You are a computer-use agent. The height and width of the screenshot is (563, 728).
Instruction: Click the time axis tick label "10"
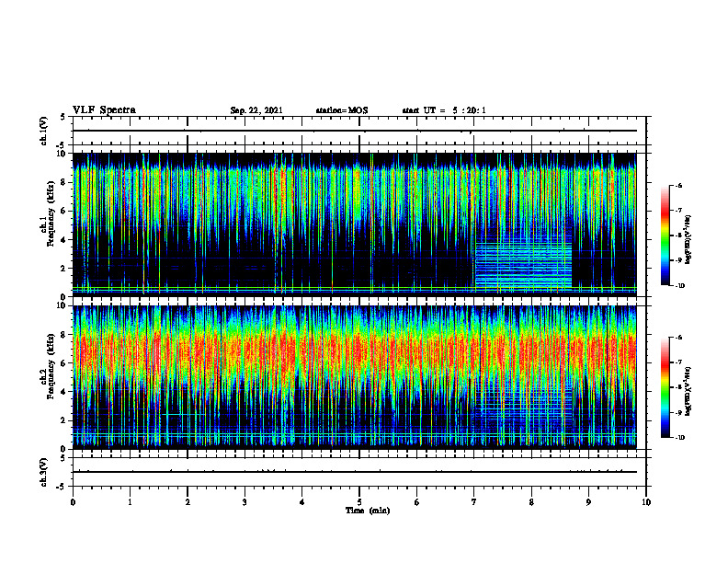click(x=646, y=502)
